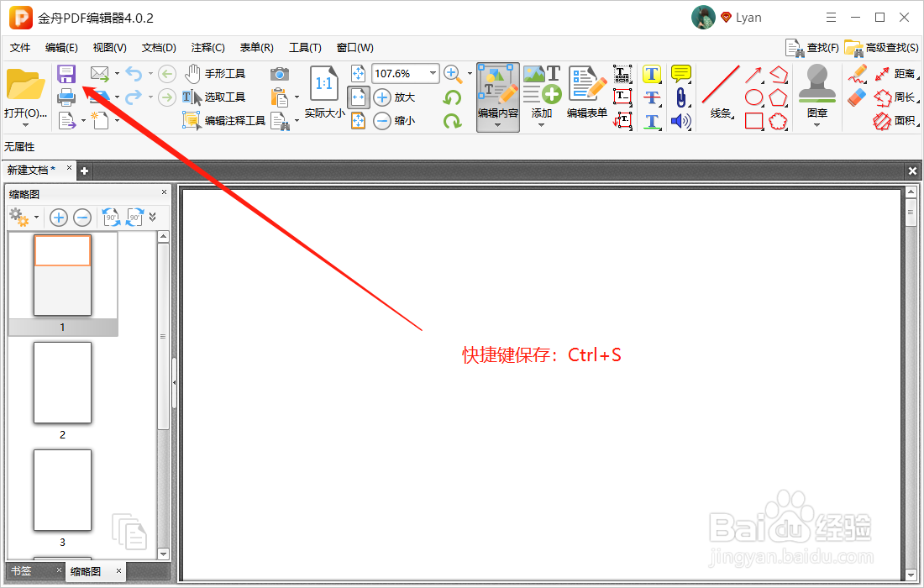The image size is (924, 588).
Task: Click the 放大 zoom in button
Action: (x=395, y=97)
